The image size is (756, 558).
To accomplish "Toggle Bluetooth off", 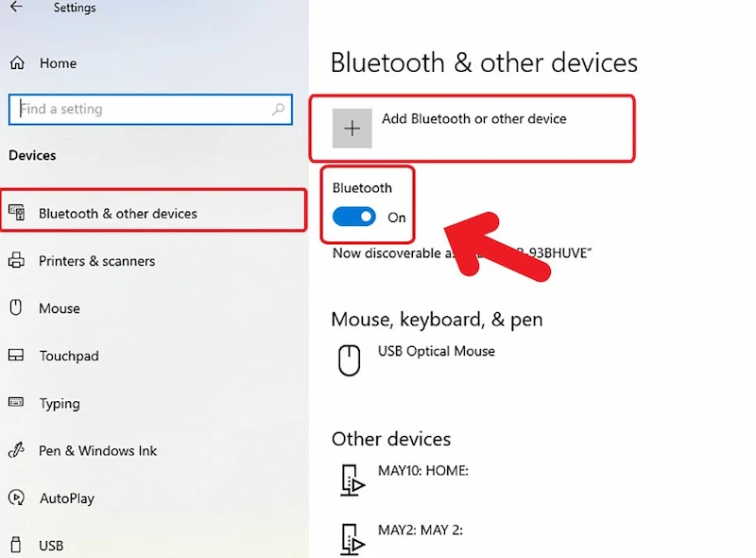I will 353,217.
